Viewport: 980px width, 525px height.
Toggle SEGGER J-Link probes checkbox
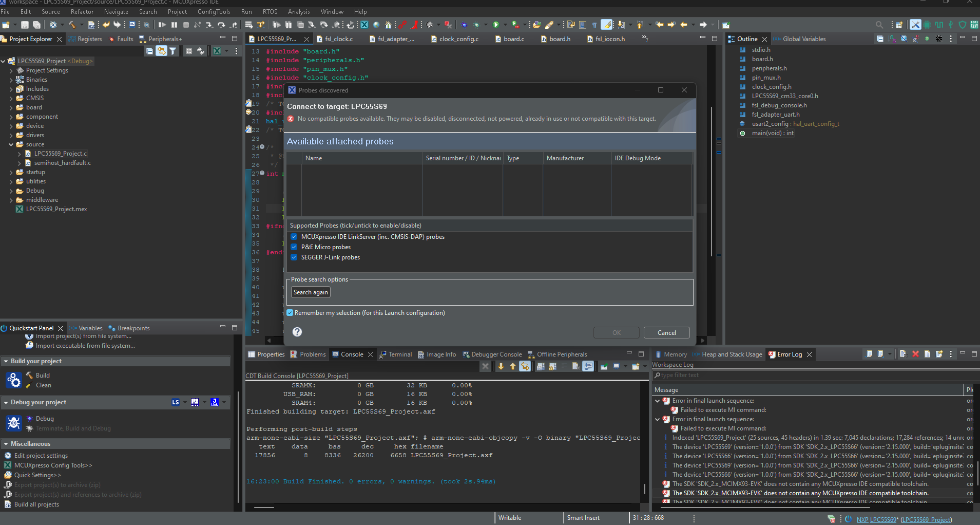point(294,257)
